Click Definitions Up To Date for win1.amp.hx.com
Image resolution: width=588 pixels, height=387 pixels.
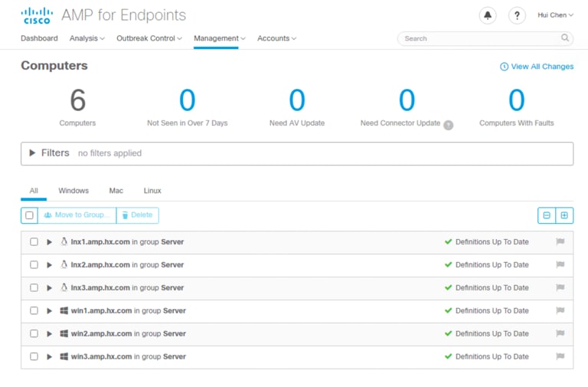[x=492, y=310]
